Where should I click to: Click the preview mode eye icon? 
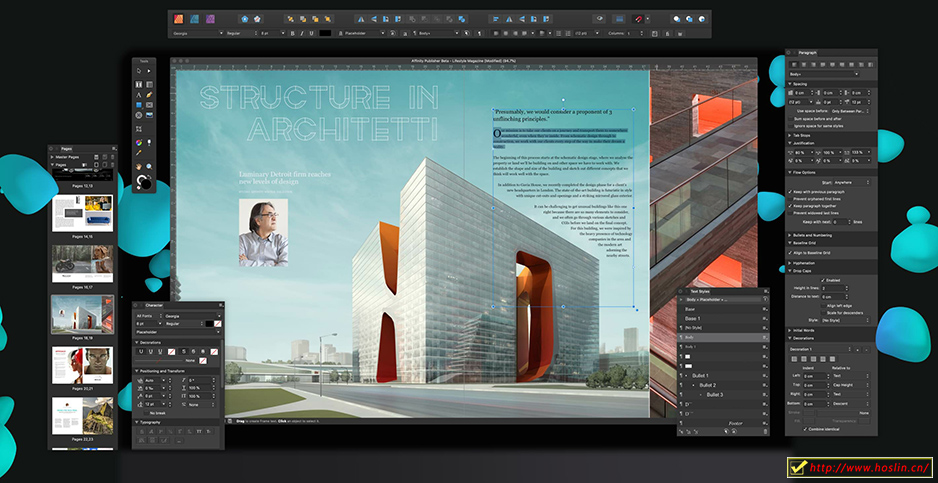[600, 19]
